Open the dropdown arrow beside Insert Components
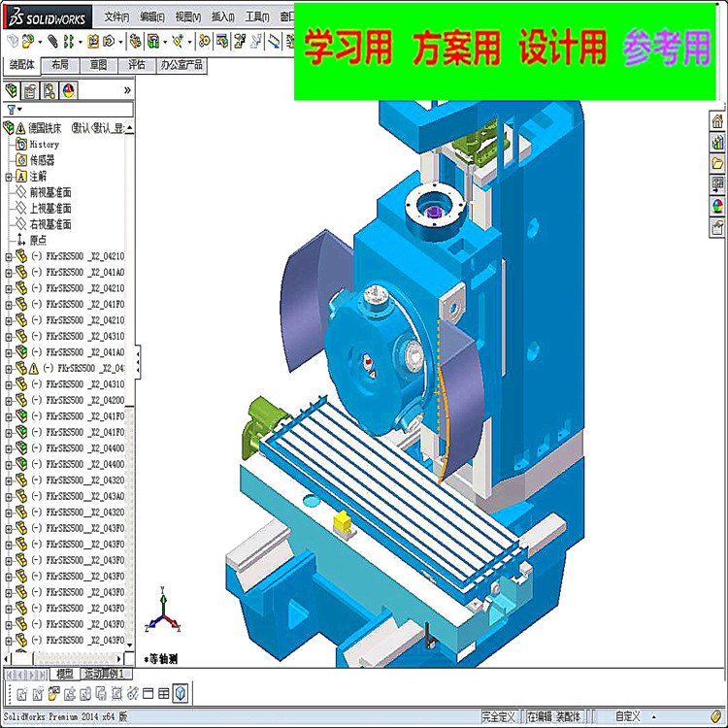 pos(40,43)
